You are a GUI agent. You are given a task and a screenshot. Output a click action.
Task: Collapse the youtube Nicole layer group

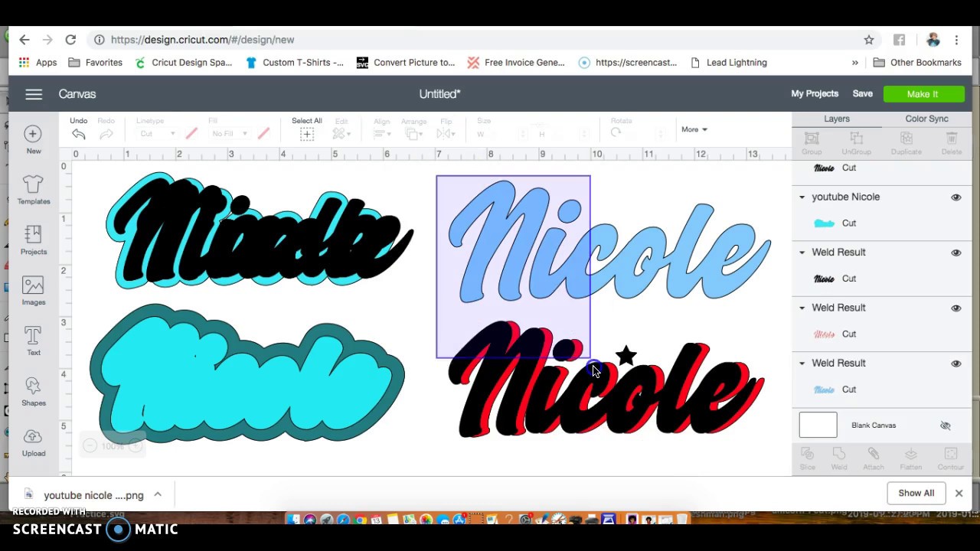click(802, 197)
